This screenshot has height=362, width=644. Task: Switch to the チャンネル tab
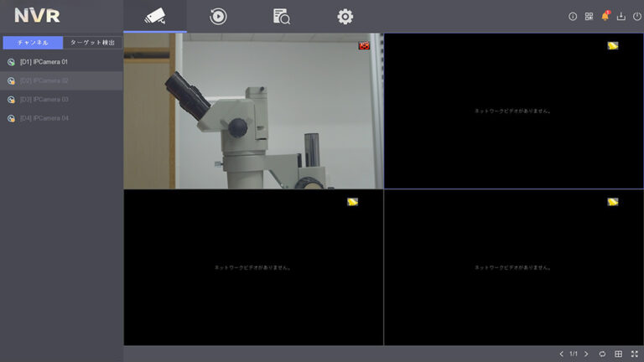(33, 42)
